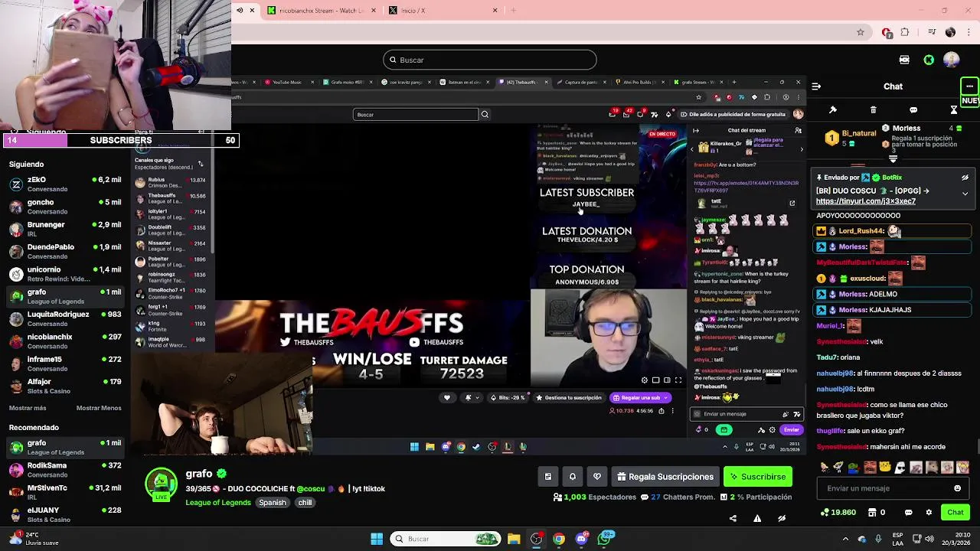The height and width of the screenshot is (551, 980).
Task: Toggle stream notifications bell
Action: click(x=573, y=477)
